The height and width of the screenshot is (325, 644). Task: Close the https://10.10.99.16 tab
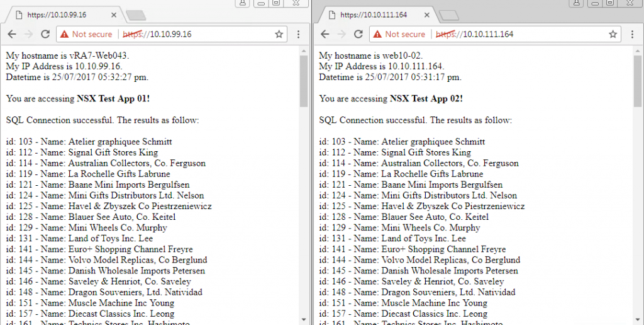point(114,15)
